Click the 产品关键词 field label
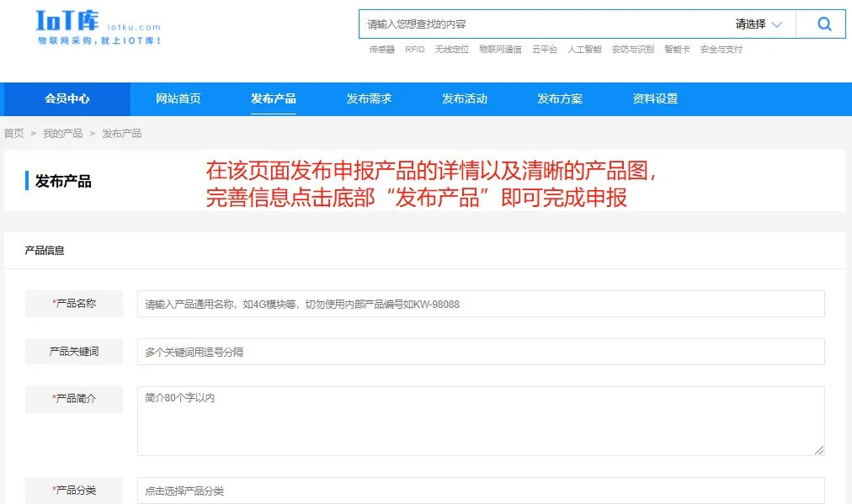This screenshot has width=852, height=504. (x=74, y=352)
